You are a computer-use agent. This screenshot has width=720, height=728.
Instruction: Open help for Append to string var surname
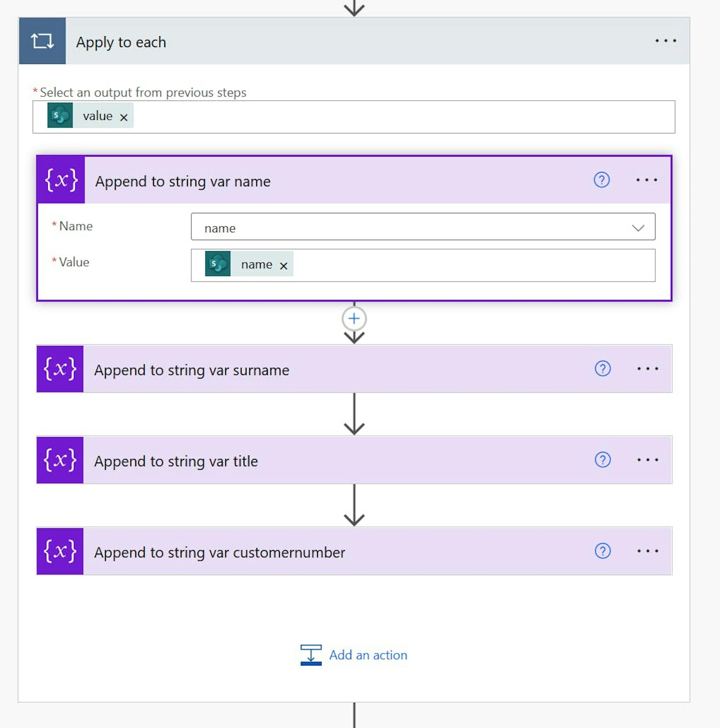coord(603,369)
